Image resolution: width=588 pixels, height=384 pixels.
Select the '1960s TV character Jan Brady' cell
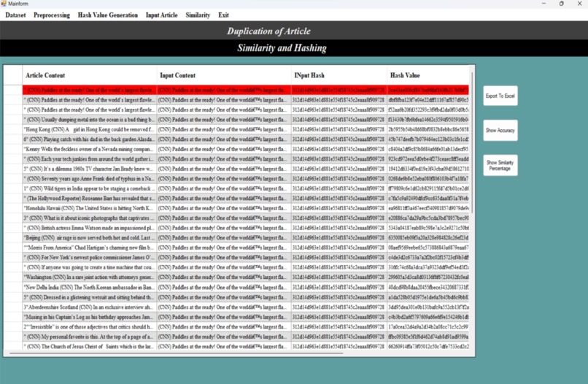pyautogui.click(x=89, y=169)
